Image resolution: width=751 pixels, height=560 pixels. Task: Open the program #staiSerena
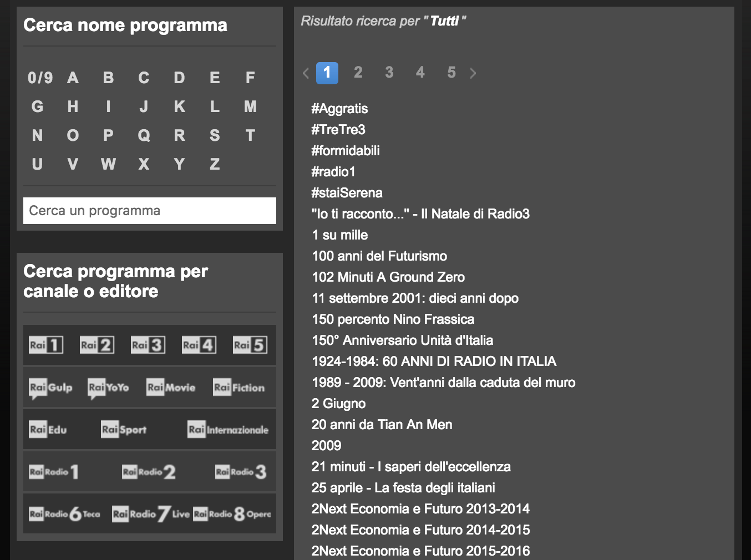(x=347, y=193)
